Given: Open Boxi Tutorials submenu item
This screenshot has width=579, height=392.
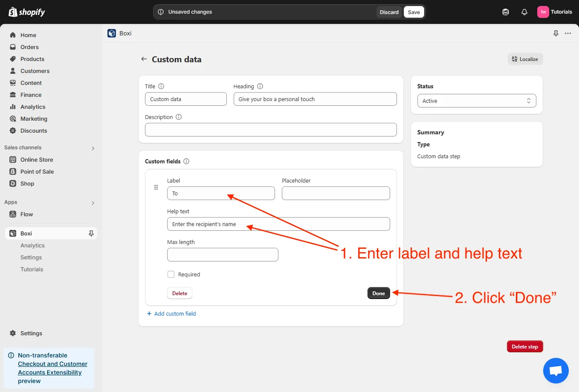Looking at the screenshot, I should (x=32, y=269).
